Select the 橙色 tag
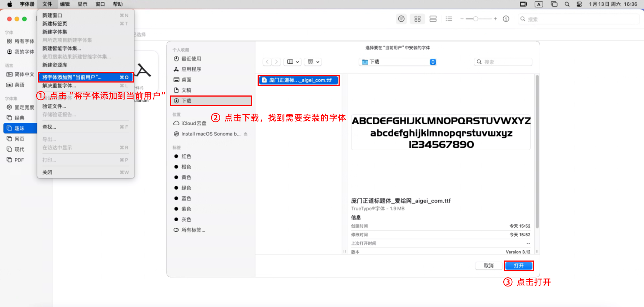 point(211,167)
